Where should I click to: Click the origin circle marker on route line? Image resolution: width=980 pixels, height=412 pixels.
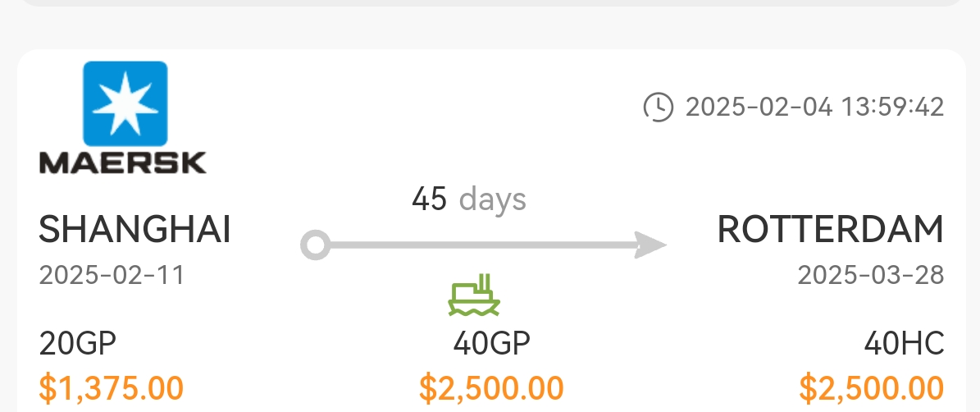click(316, 245)
